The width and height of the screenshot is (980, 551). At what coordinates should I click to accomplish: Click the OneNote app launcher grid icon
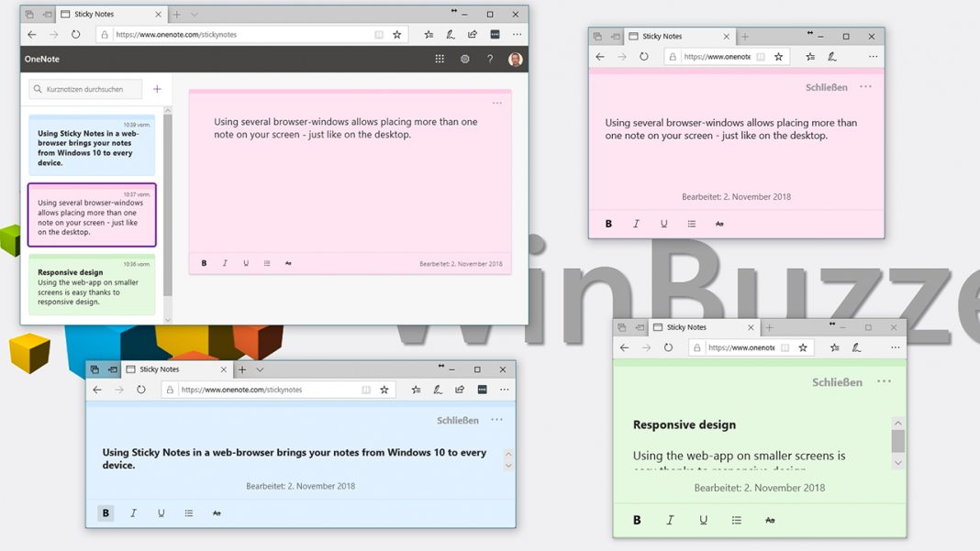click(x=440, y=59)
